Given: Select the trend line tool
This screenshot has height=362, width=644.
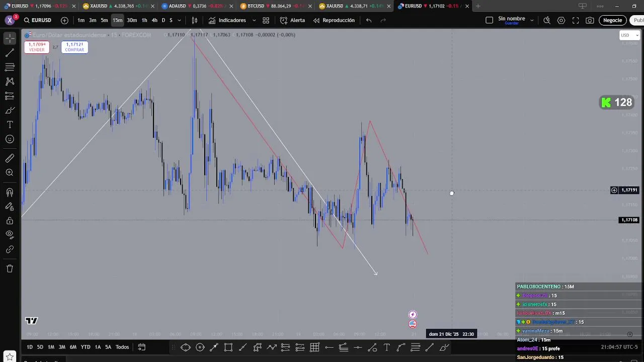Looking at the screenshot, I should [x=10, y=53].
